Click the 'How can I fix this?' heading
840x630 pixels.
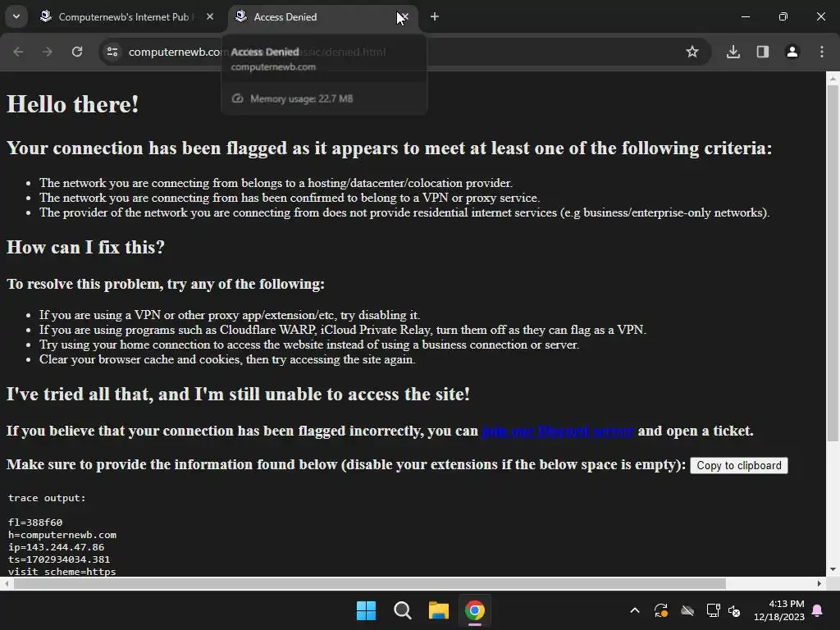click(x=85, y=247)
